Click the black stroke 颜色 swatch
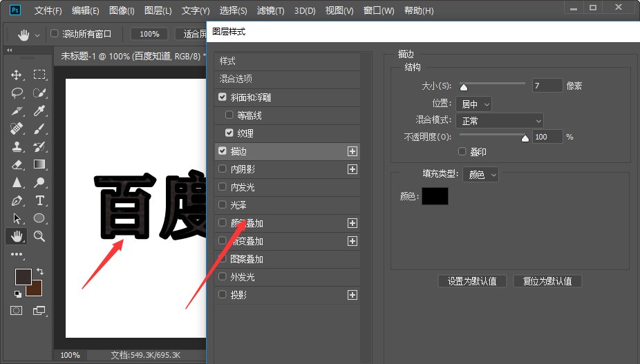Image resolution: width=640 pixels, height=364 pixels. (435, 196)
